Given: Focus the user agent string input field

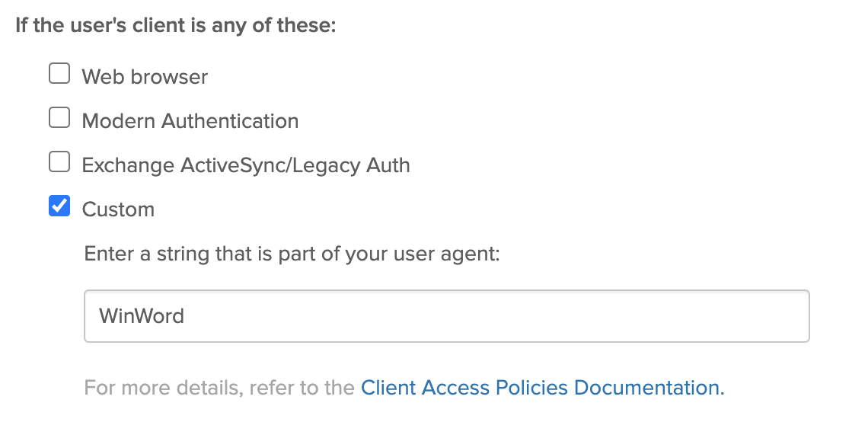Looking at the screenshot, I should tap(446, 315).
